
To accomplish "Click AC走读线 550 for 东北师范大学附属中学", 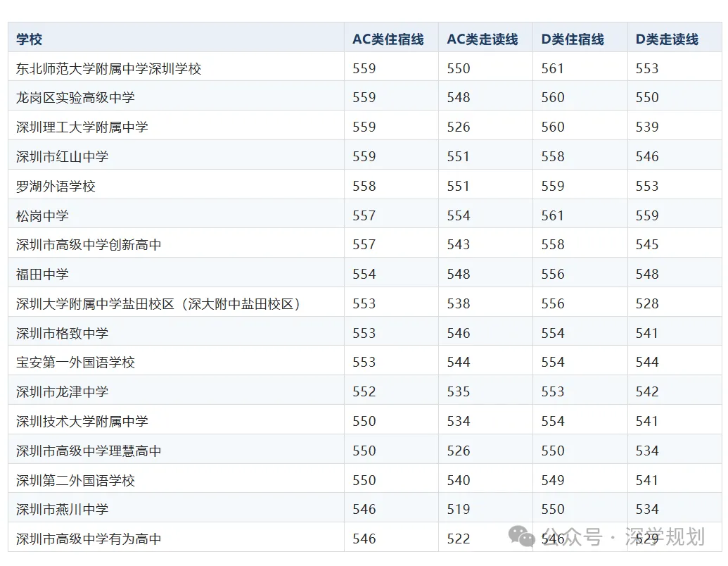I will [x=459, y=69].
